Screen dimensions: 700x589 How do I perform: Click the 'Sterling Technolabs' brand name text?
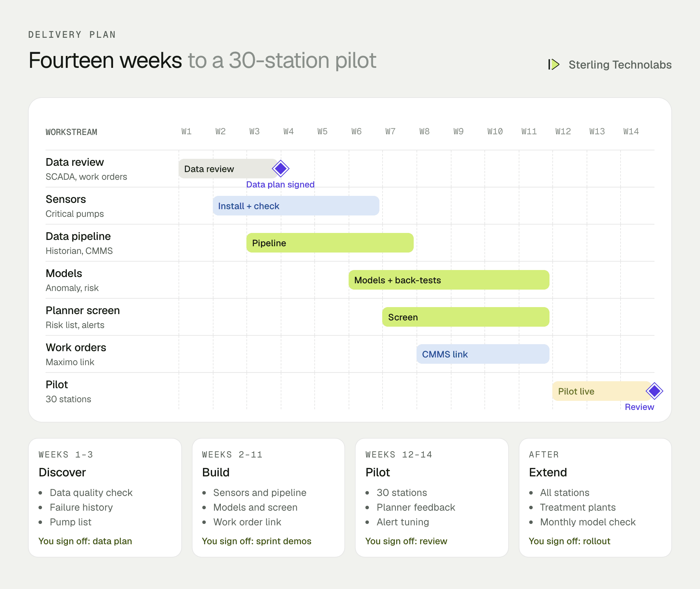(620, 65)
